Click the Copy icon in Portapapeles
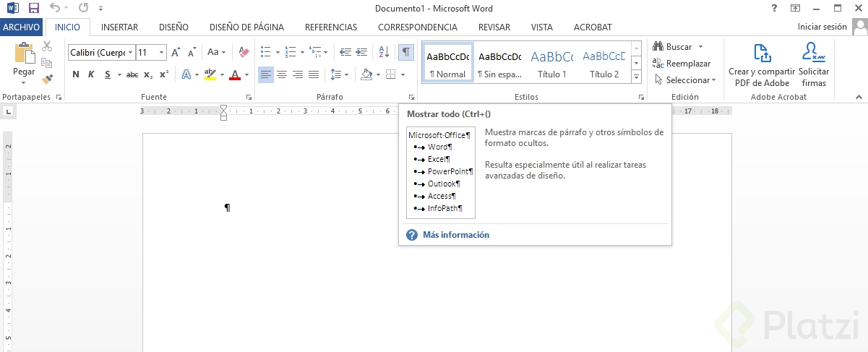Screen dimensions: 868x352 (x=47, y=63)
